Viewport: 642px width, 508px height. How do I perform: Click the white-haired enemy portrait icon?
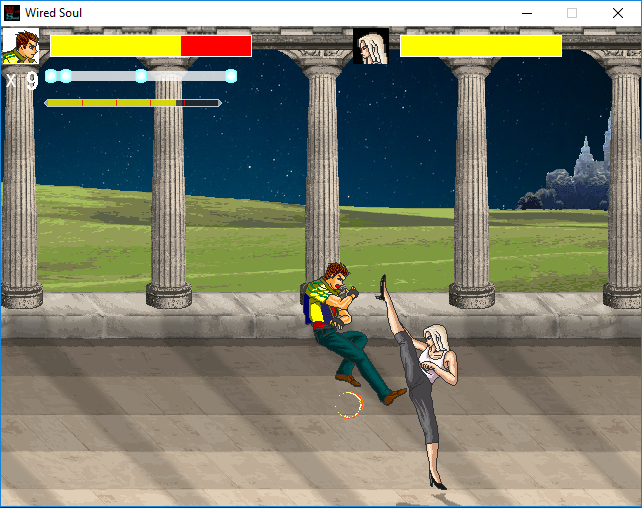click(371, 46)
